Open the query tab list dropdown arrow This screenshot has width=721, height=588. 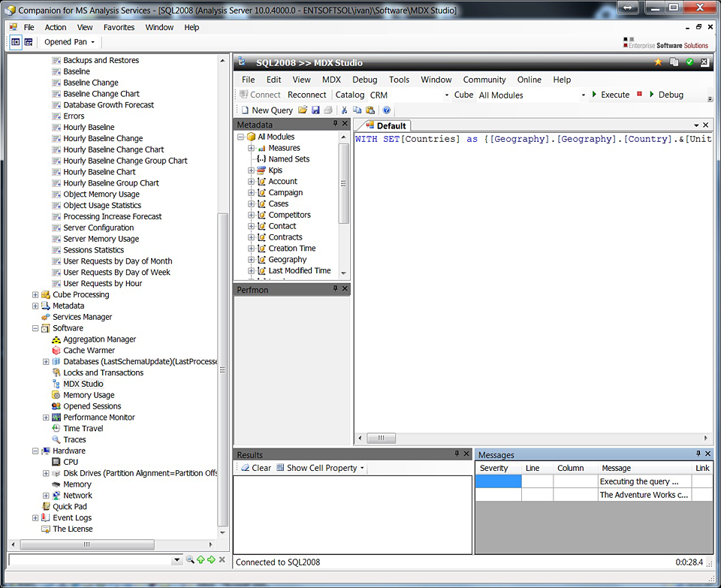tap(696, 125)
